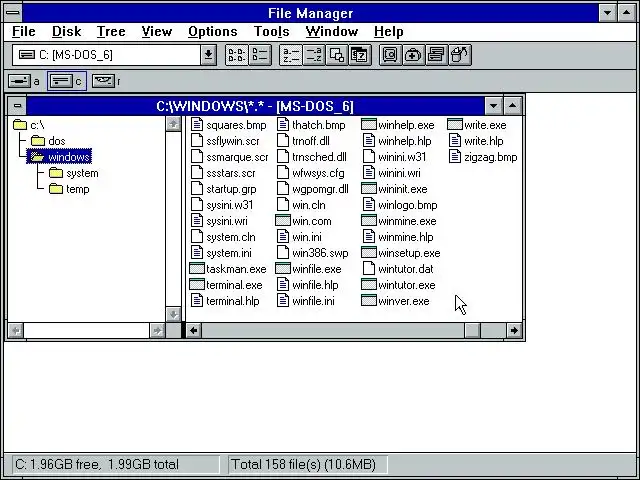Screen dimensions: 640x480
Task: Select hard drive c icon
Action: (61, 81)
